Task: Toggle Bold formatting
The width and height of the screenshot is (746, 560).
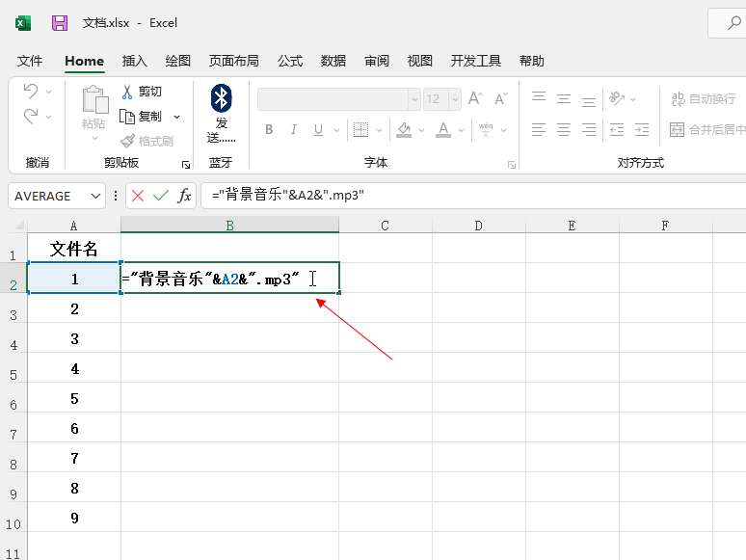Action: [269, 129]
